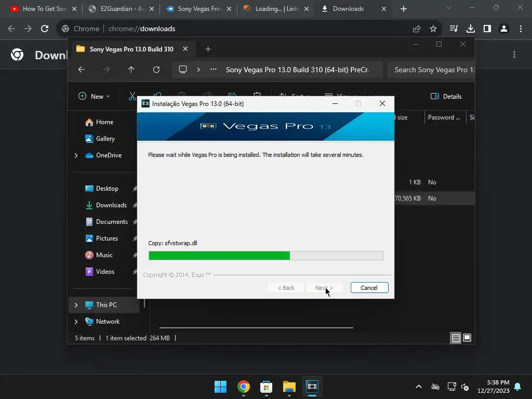
Task: Open the Chrome tab search dropdown
Action: 448,7
